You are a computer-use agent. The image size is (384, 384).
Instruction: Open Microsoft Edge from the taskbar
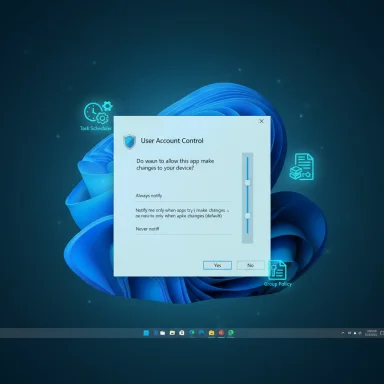[x=192, y=333]
